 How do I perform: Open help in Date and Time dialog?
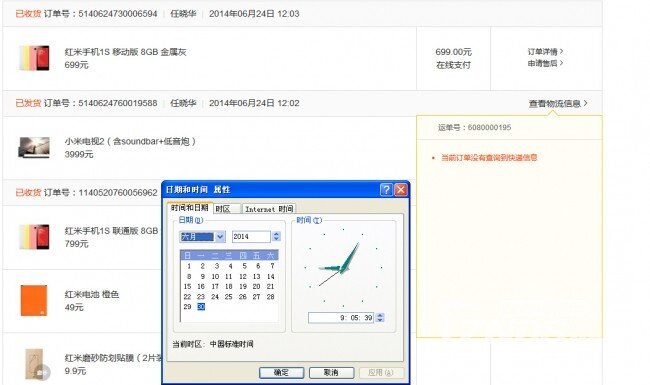click(x=386, y=190)
